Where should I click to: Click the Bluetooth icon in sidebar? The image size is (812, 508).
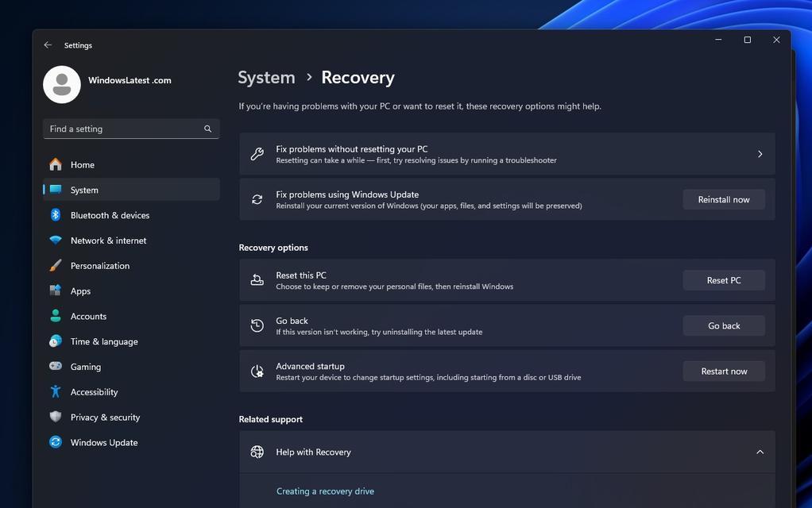pos(56,214)
